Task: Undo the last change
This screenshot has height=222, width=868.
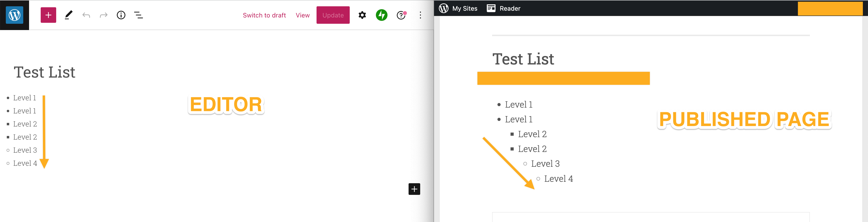Action: click(86, 15)
